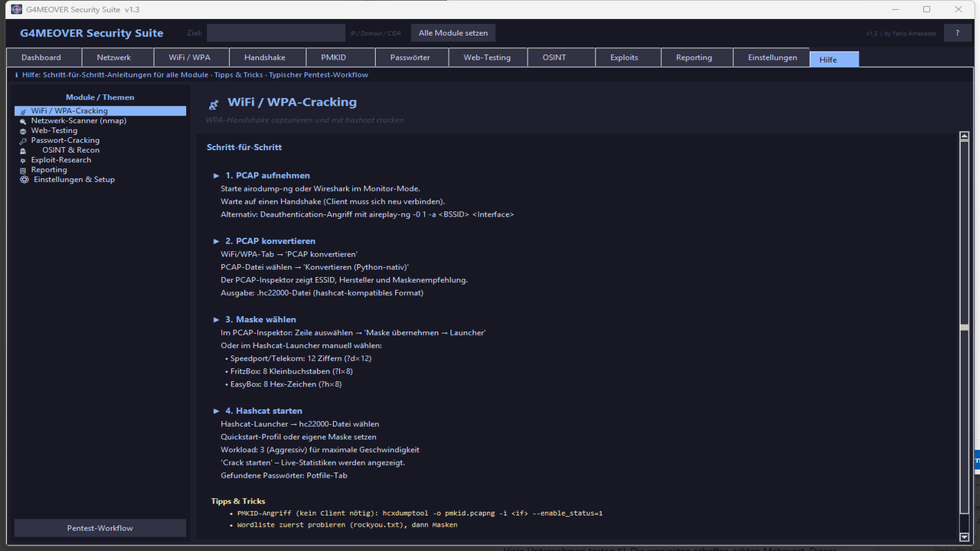
Task: Click the 'Wordliste zuerst probieren' tip line
Action: pos(344,525)
